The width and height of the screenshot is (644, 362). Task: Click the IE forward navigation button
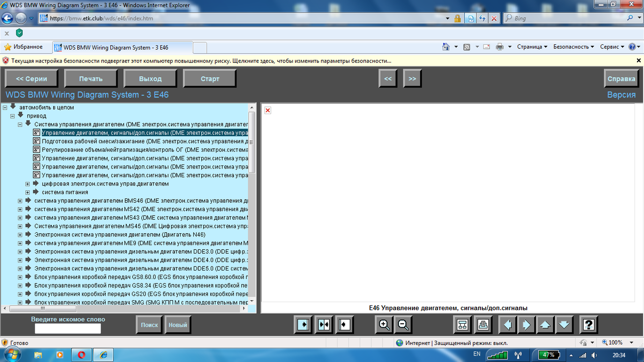(x=21, y=18)
